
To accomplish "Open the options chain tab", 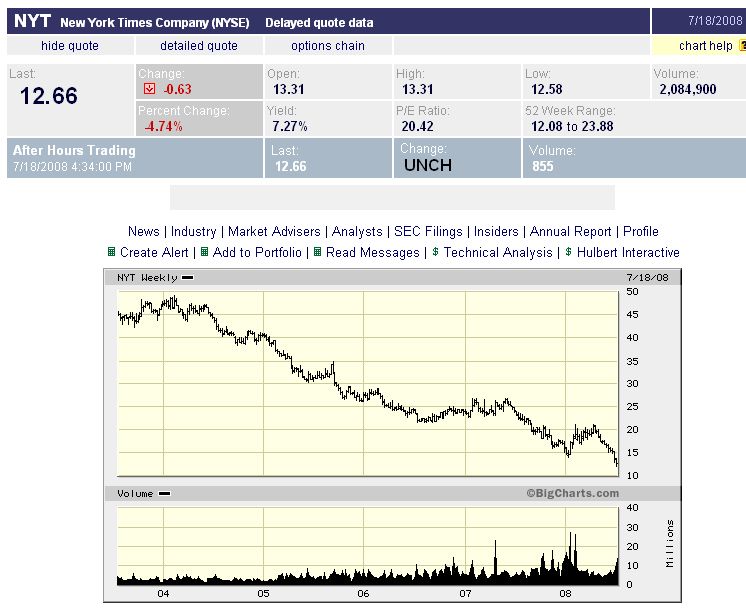I will coord(328,46).
